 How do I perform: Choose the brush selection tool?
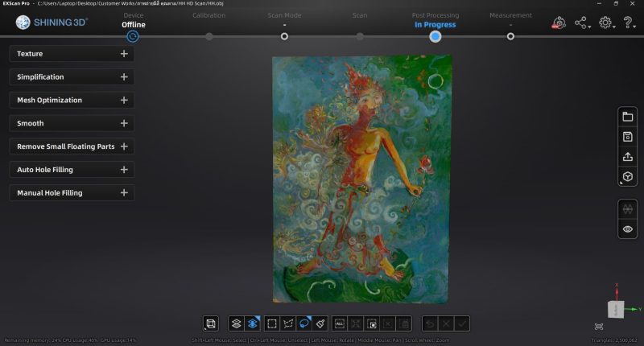pyautogui.click(x=320, y=323)
